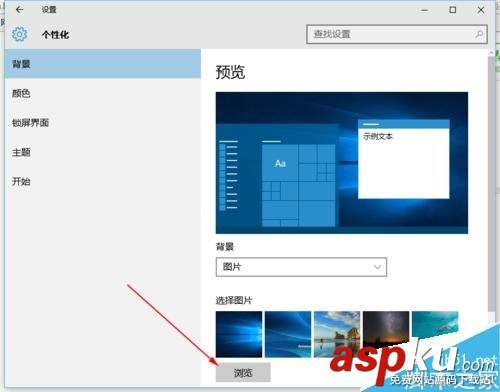Focus the 查找设置 search field
The height and width of the screenshot is (392, 500).
click(397, 34)
